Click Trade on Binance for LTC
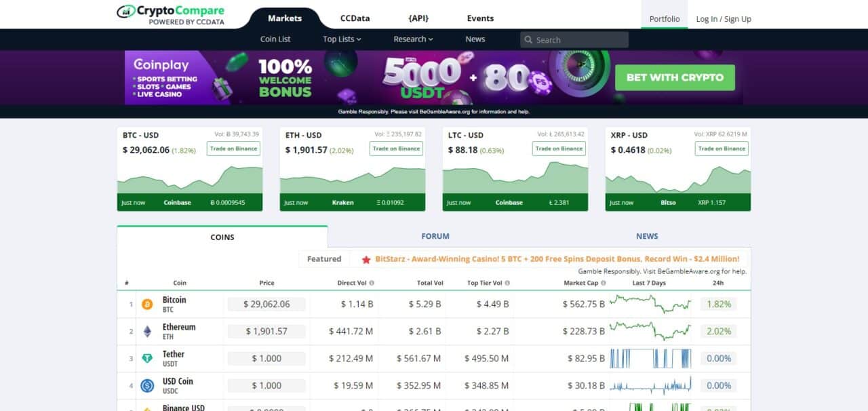 [559, 149]
